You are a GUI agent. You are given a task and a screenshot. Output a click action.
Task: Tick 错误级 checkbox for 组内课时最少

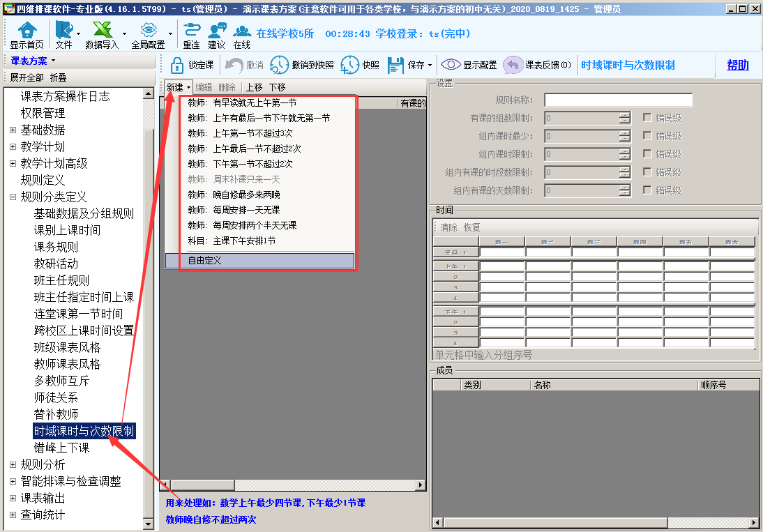coord(647,136)
